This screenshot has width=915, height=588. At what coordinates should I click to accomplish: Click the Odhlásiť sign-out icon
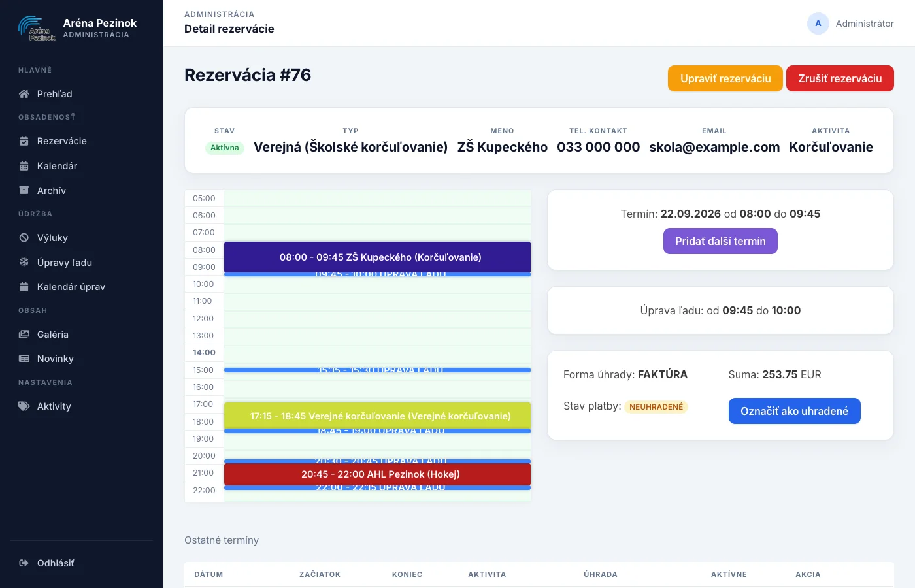click(x=24, y=563)
